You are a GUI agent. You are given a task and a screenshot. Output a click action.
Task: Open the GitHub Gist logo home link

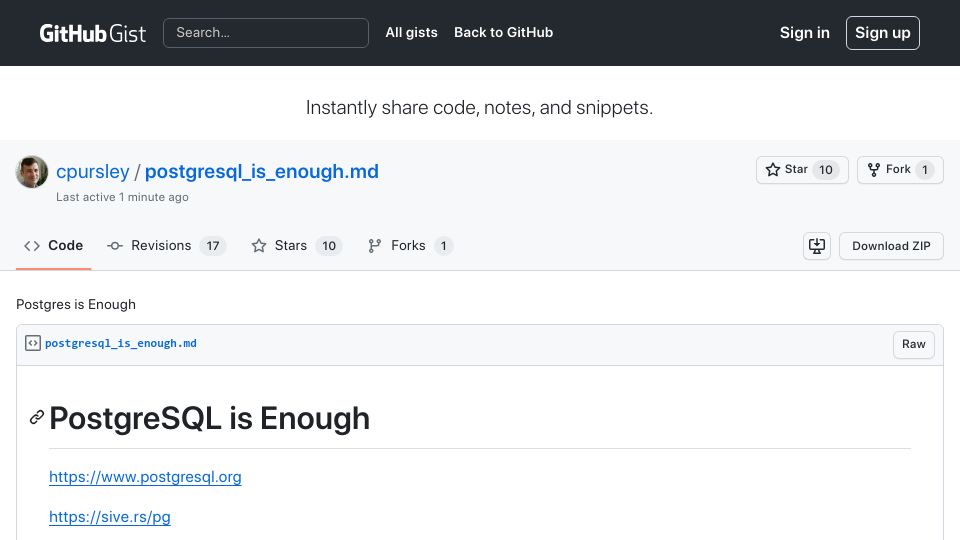(x=92, y=33)
